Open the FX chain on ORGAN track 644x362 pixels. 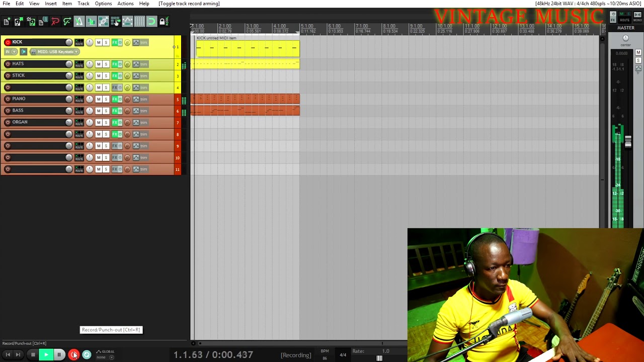click(x=115, y=123)
